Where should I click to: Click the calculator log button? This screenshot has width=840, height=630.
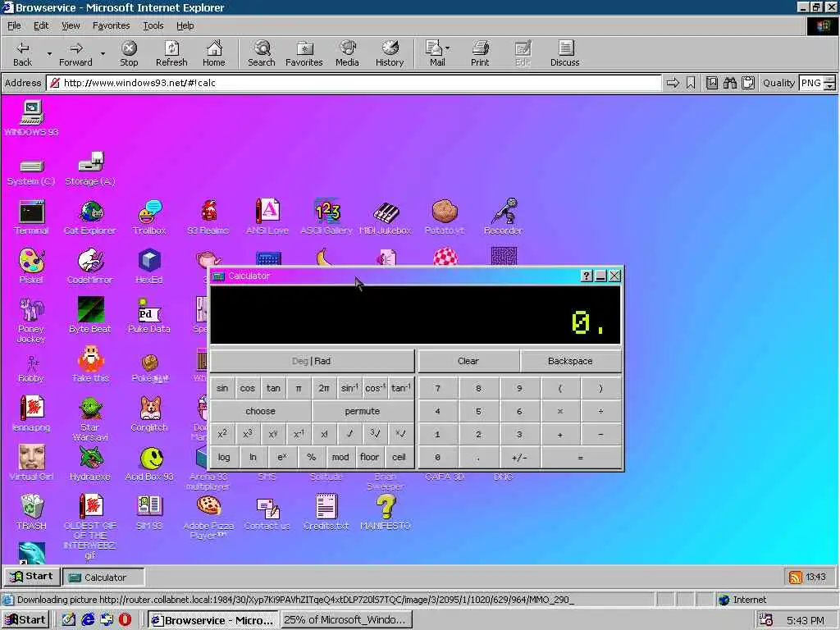224,457
